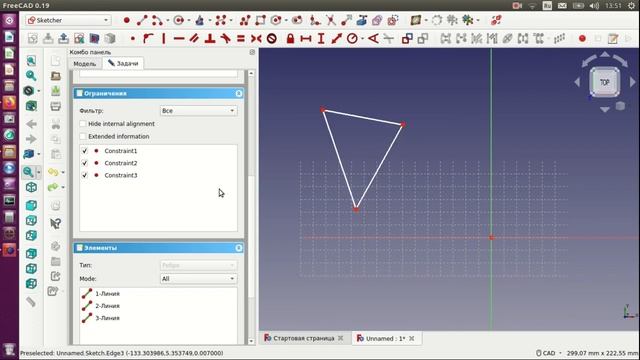Click the navigation cube down arrow
This screenshot has width=640, height=360.
coord(605,109)
